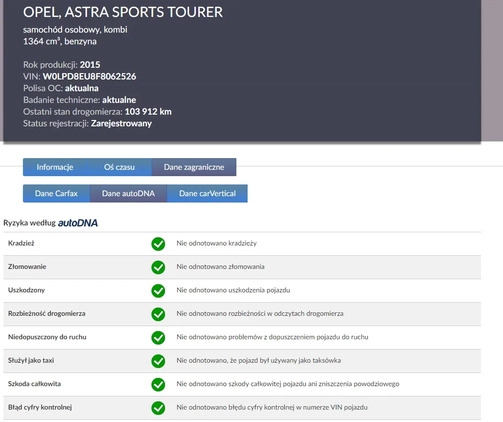Viewport: 503px width, 422px height.
Task: Click the green check icon for Kradzież
Action: (158, 244)
